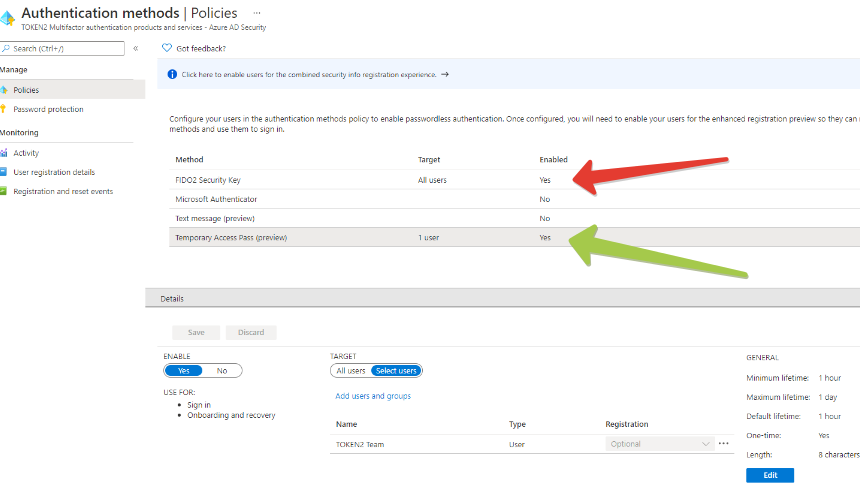Click the Edit button under General
This screenshot has height=484, width=860.
(x=770, y=475)
